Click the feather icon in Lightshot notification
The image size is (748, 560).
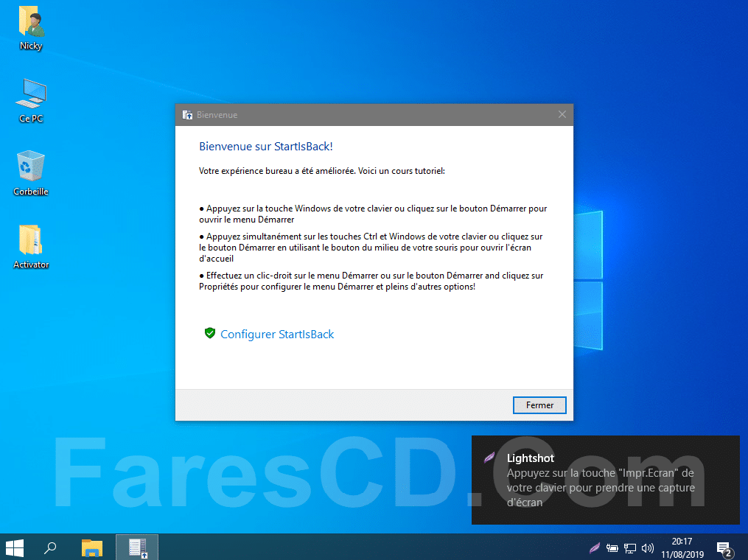(489, 458)
